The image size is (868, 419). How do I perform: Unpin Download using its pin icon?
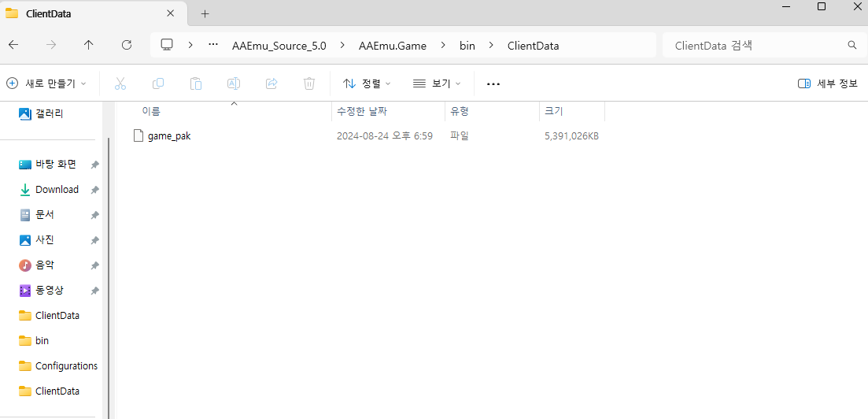click(x=94, y=190)
